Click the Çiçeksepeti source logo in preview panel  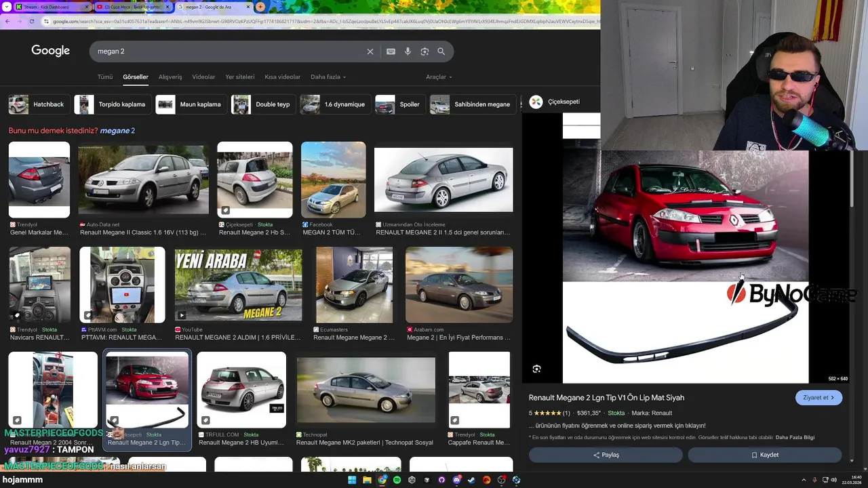(536, 102)
